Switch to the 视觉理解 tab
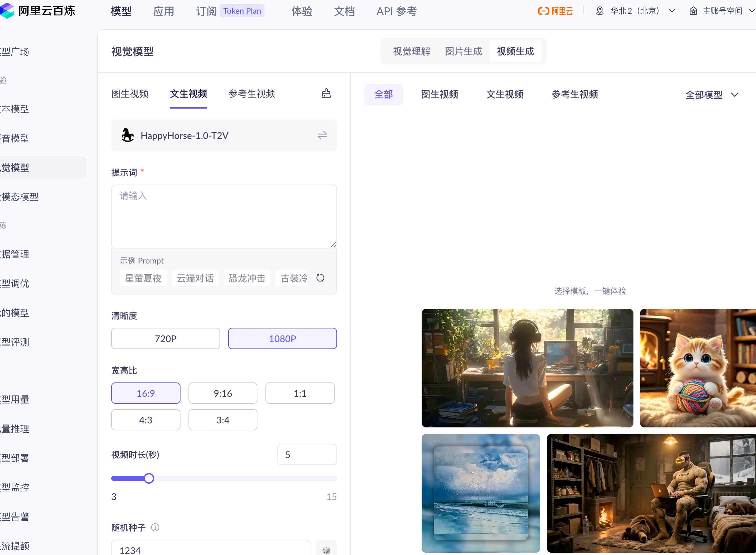The image size is (756, 555). coord(411,51)
